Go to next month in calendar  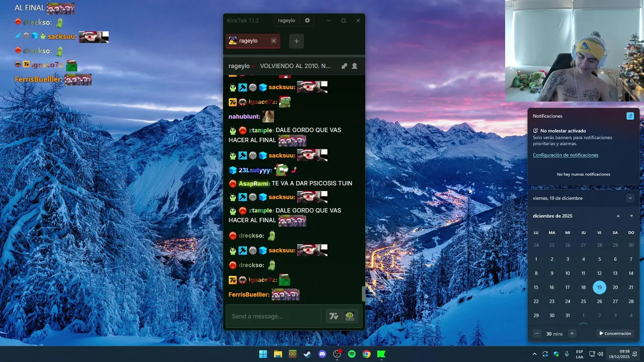631,216
